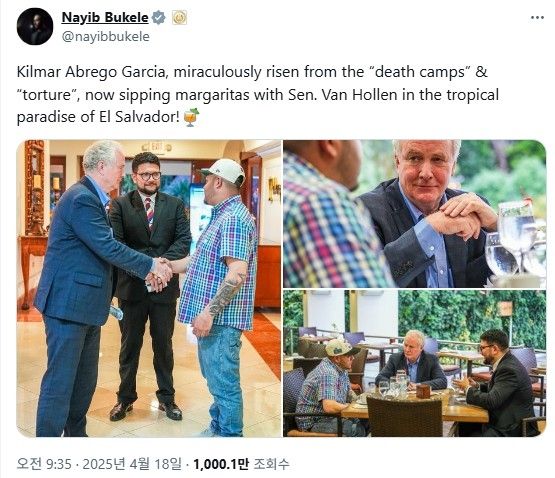The height and width of the screenshot is (478, 555).
Task: Click the cocktail emoji in tweet text
Action: point(191,117)
